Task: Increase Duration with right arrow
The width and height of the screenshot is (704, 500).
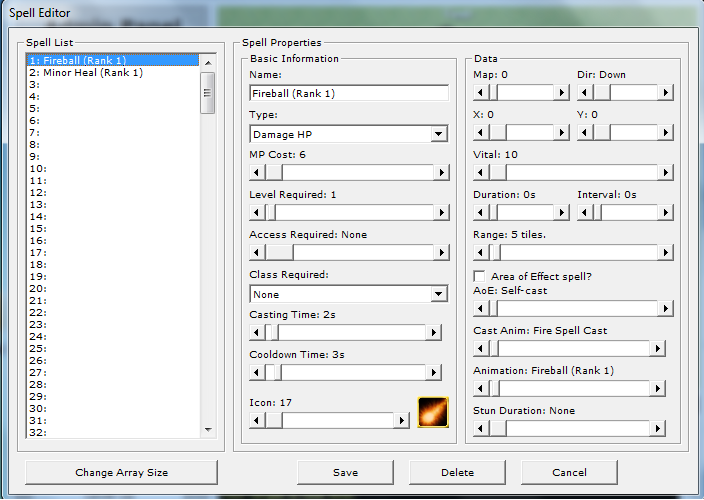Action: pos(561,212)
